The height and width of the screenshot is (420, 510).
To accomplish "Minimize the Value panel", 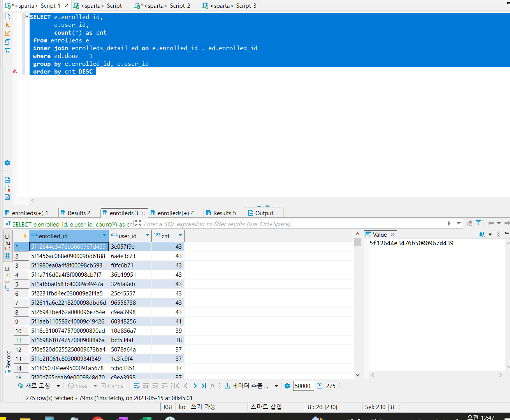I will [x=507, y=233].
